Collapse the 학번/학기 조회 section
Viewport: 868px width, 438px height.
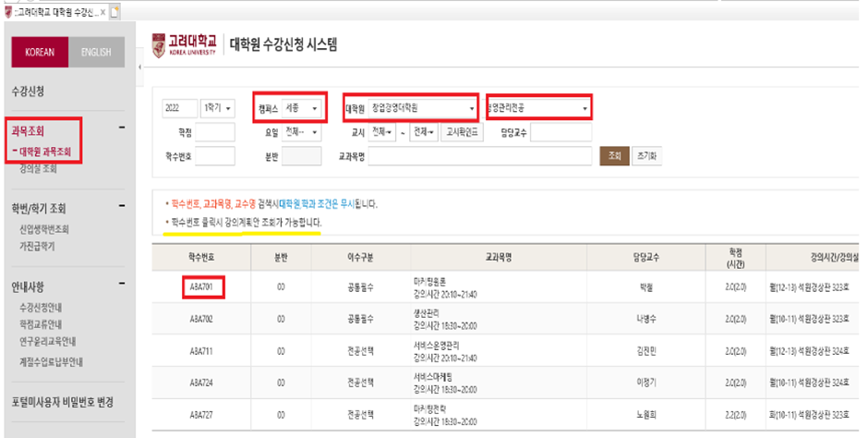tap(122, 206)
